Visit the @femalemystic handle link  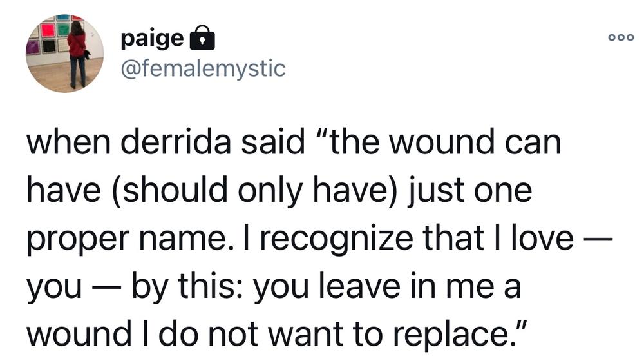click(x=203, y=68)
